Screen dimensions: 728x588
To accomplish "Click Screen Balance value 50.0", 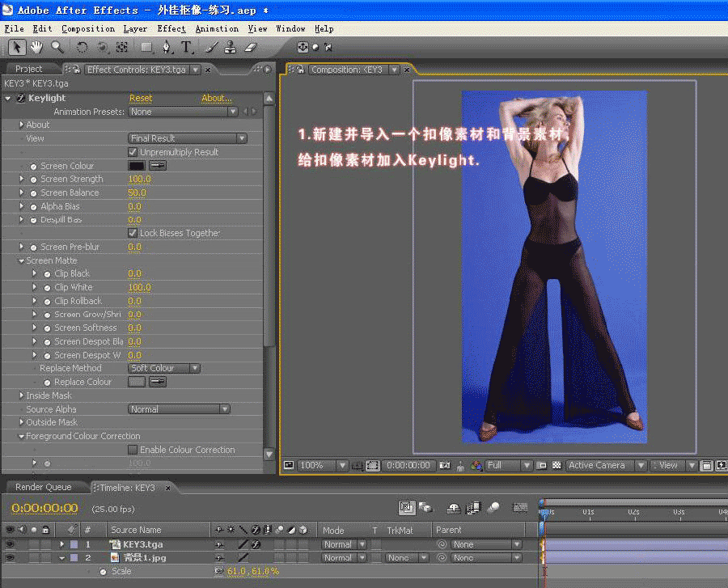I will coord(137,192).
